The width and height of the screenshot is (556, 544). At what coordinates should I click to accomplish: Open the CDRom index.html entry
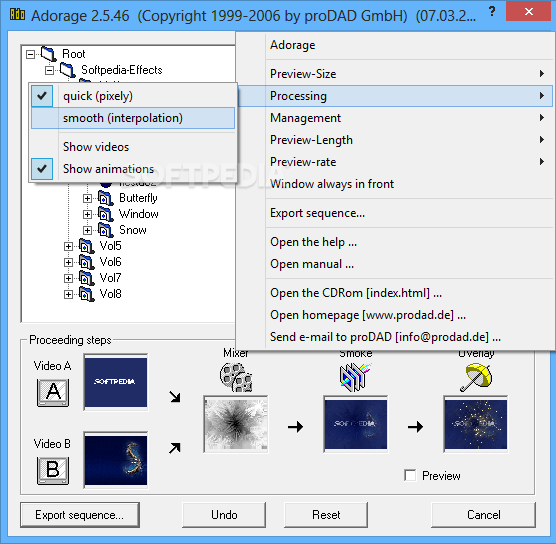[x=395, y=293]
